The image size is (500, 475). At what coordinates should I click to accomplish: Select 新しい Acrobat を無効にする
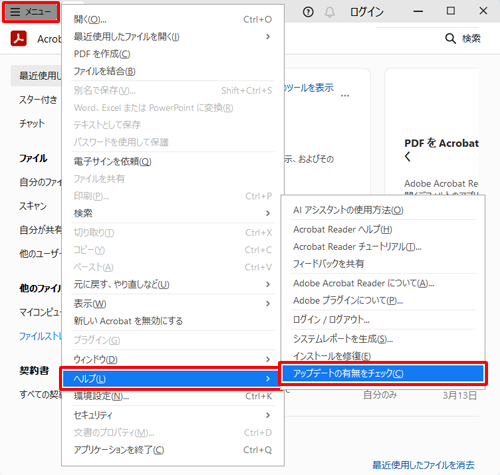pyautogui.click(x=173, y=321)
